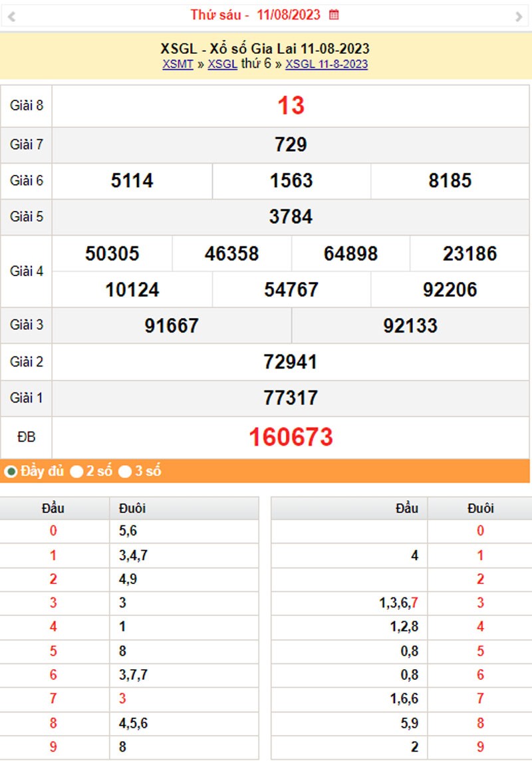Open the calendar icon beside the date
Image resolution: width=532 pixels, height=761 pixels.
click(x=334, y=15)
